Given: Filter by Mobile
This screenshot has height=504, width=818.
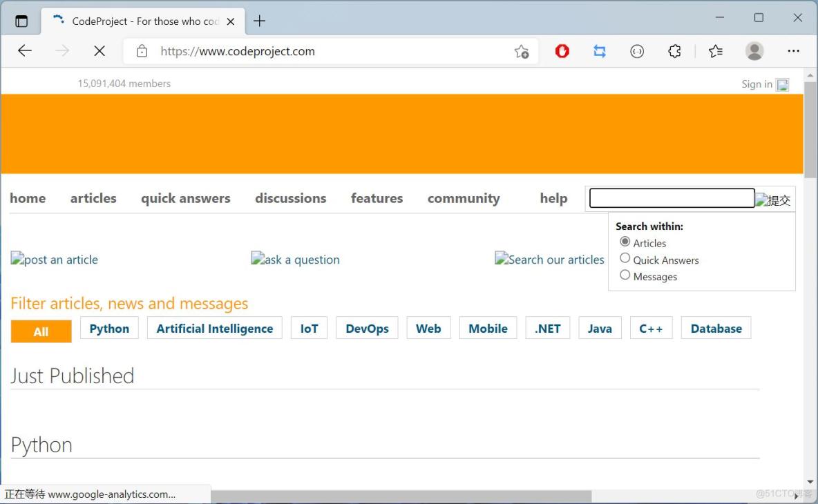Looking at the screenshot, I should 488,328.
